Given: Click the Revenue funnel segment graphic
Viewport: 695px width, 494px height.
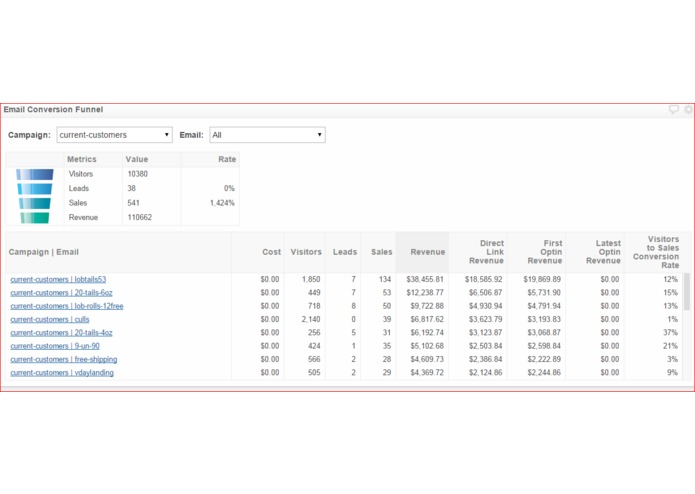Looking at the screenshot, I should pos(35,218).
